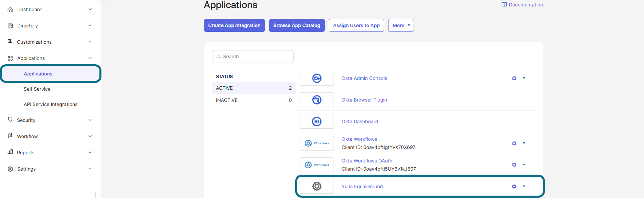Open the Workflow sidebar menu
Screen dimensions: 644x198
coord(50,136)
